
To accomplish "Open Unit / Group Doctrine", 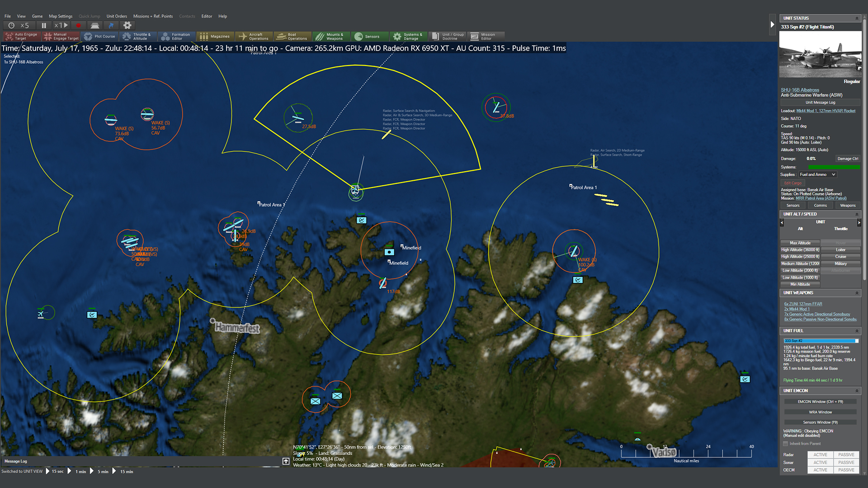I will [x=448, y=37].
